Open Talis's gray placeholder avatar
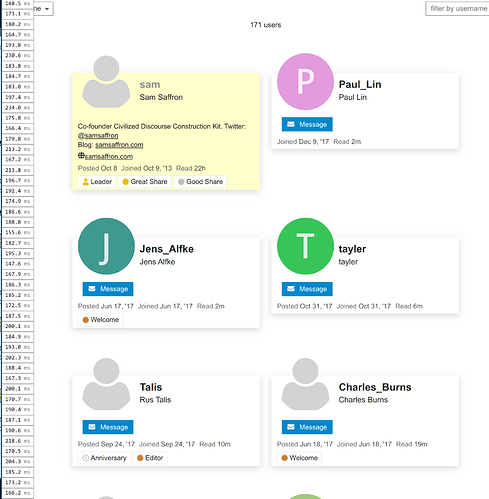This screenshot has height=499, width=489. pyautogui.click(x=106, y=384)
